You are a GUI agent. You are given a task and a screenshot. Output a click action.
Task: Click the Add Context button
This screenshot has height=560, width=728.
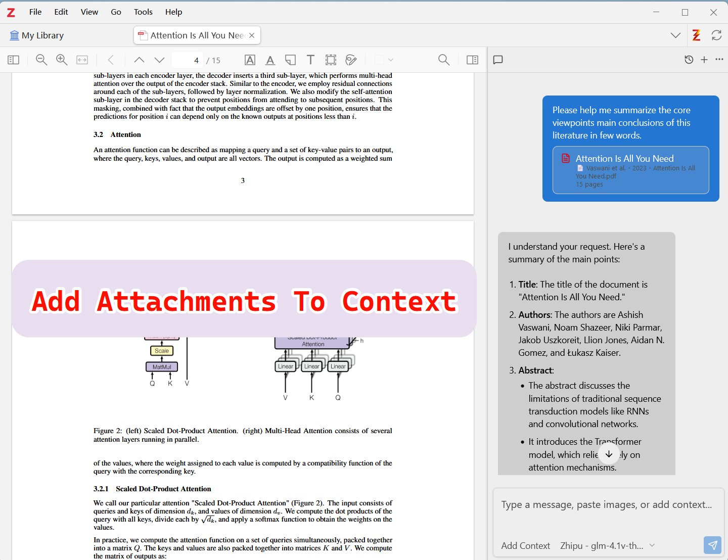(x=526, y=545)
